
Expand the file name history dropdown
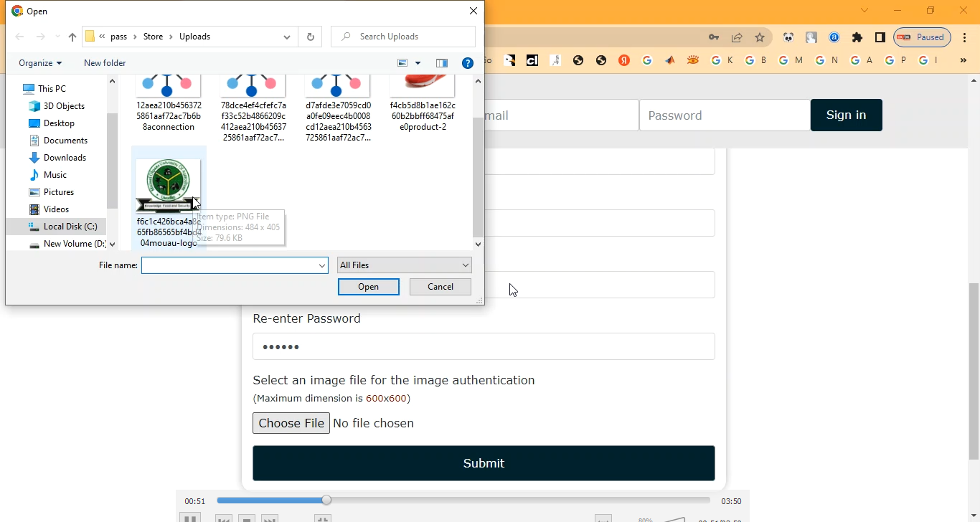point(322,266)
